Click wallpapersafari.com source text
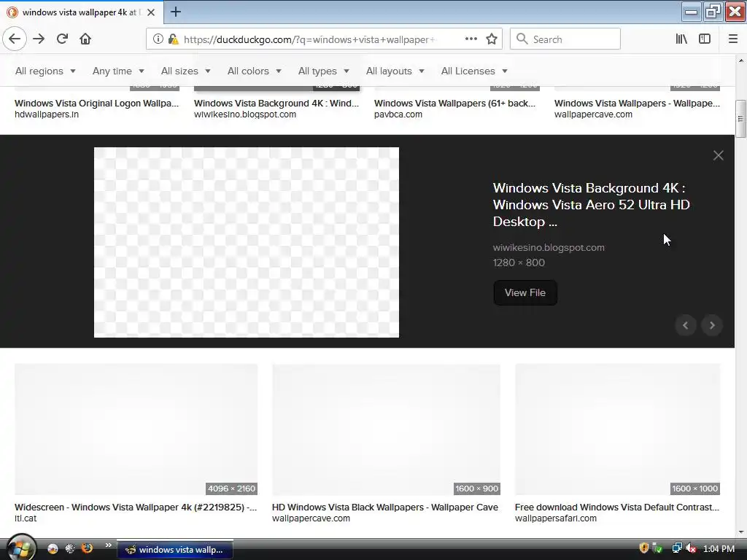Image resolution: width=747 pixels, height=560 pixels. (555, 518)
